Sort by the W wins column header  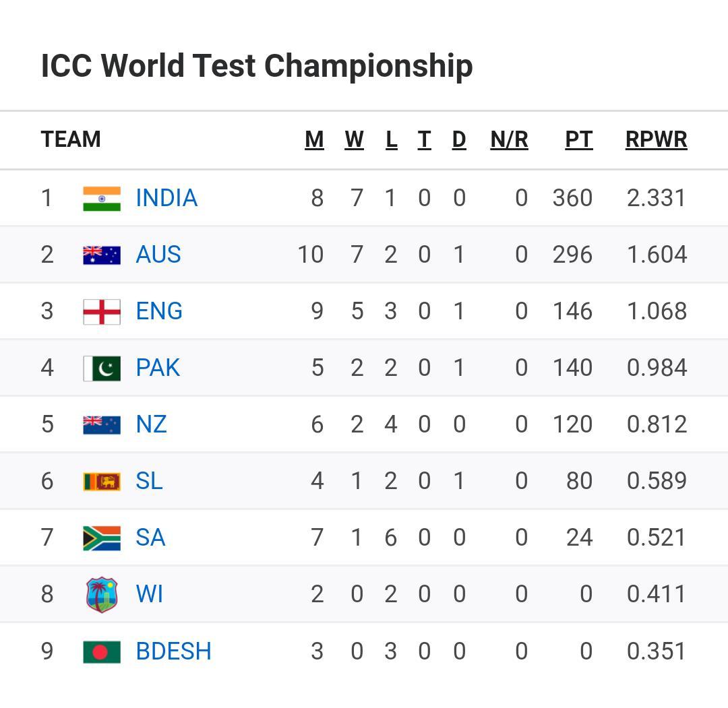pyautogui.click(x=355, y=139)
